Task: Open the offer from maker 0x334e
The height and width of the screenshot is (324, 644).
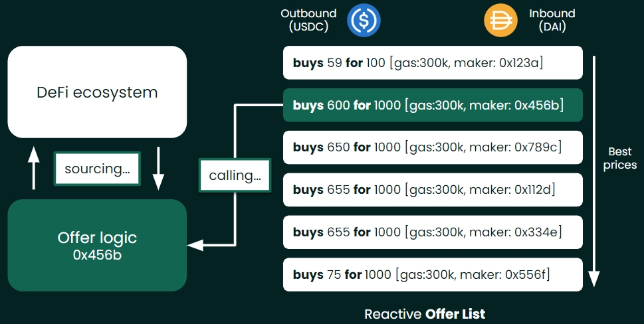Action: coord(433,232)
